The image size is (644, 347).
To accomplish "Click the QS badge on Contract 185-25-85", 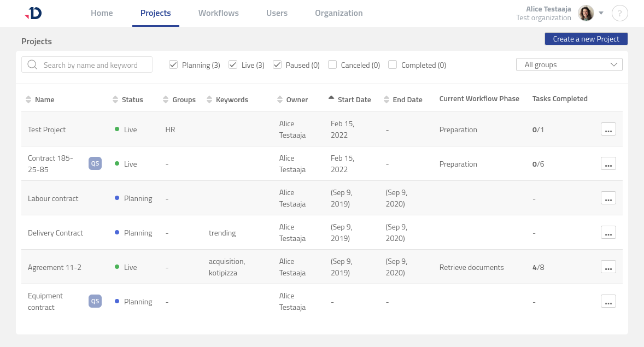I will (95, 163).
